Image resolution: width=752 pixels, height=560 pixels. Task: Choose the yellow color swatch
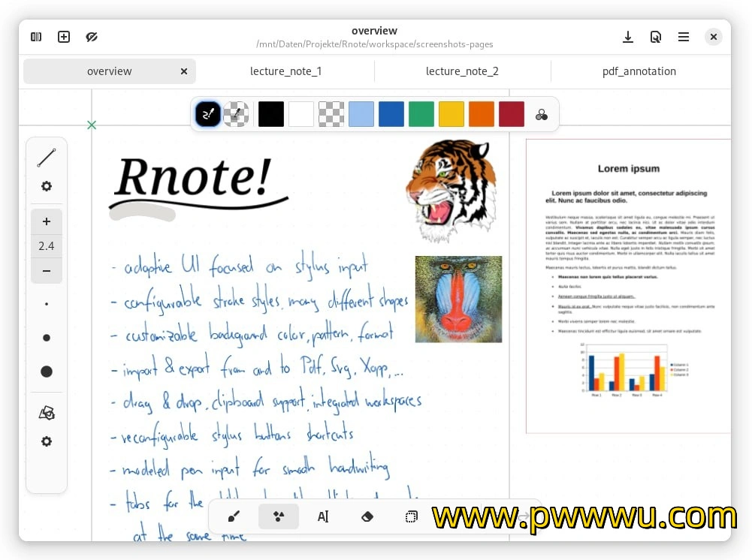pos(452,114)
